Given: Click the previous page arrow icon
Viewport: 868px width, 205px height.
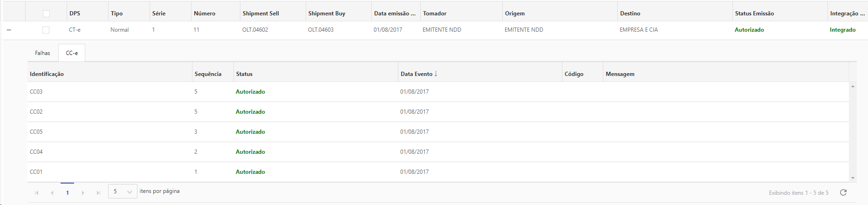Looking at the screenshot, I should (52, 192).
